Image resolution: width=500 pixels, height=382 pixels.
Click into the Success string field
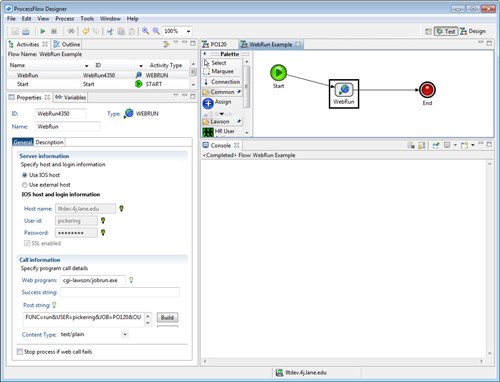pos(120,292)
